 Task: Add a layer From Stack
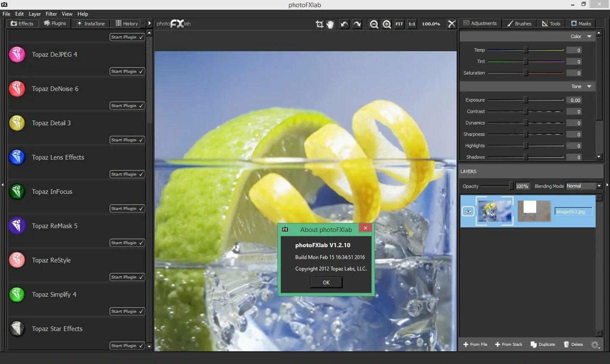click(x=509, y=345)
